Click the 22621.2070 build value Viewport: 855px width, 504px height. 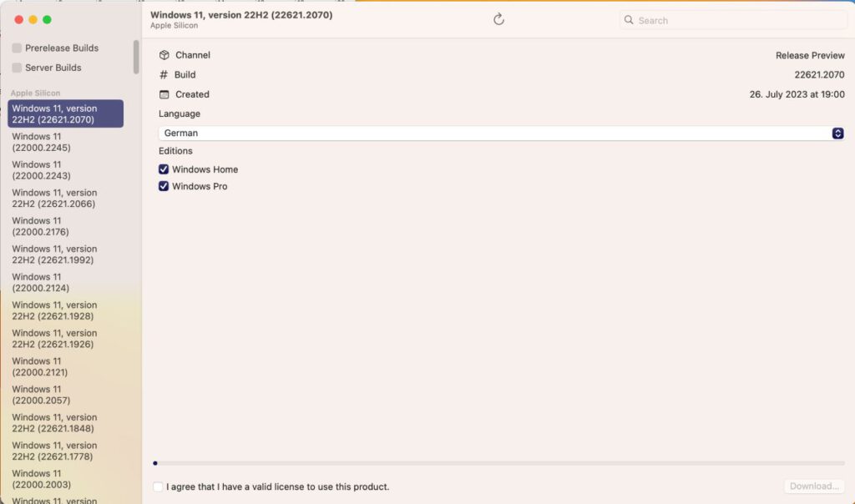tap(819, 74)
